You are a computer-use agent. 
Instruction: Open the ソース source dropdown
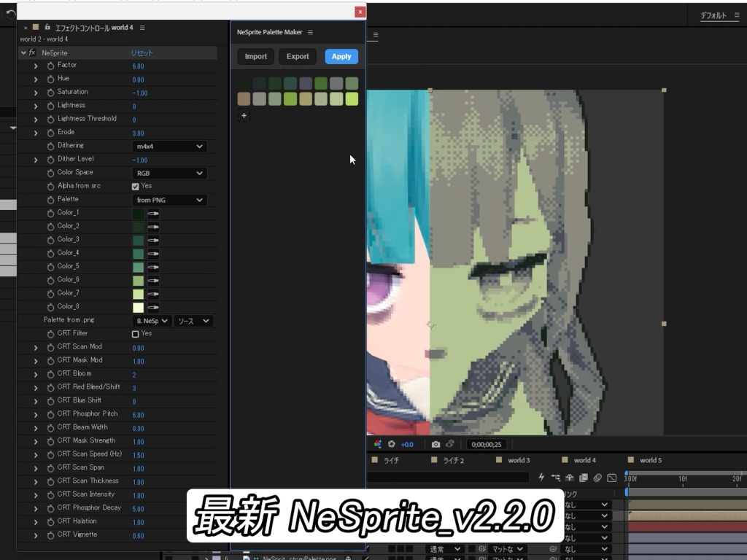(x=193, y=321)
